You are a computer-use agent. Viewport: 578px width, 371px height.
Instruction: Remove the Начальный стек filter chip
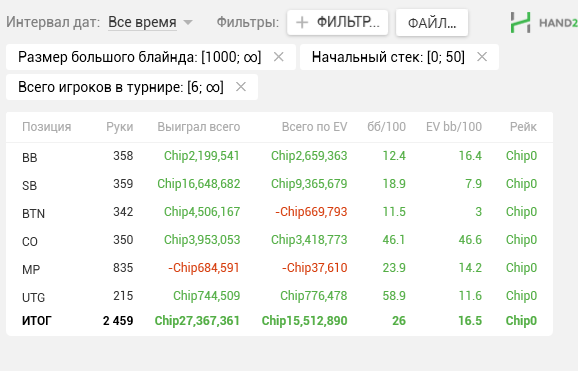(482, 57)
